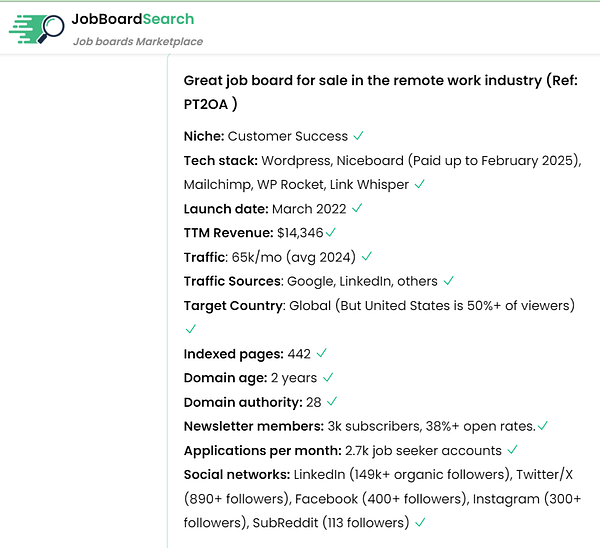600x548 pixels.
Task: Click the checkmark after 65k/mo traffic
Action: [x=367, y=256]
